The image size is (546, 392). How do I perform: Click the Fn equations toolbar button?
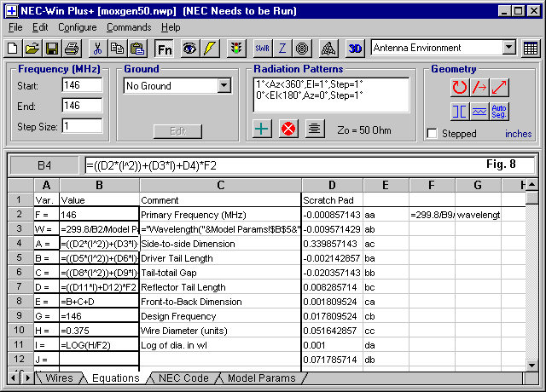tap(165, 49)
